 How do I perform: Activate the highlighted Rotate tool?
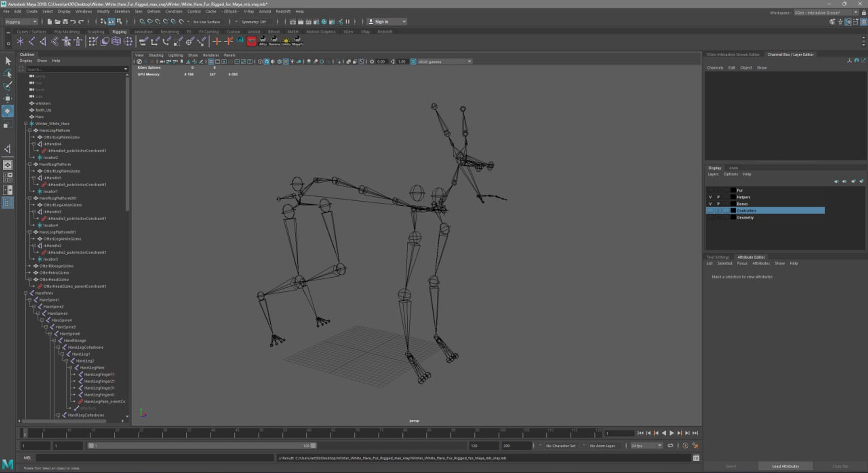pyautogui.click(x=8, y=111)
